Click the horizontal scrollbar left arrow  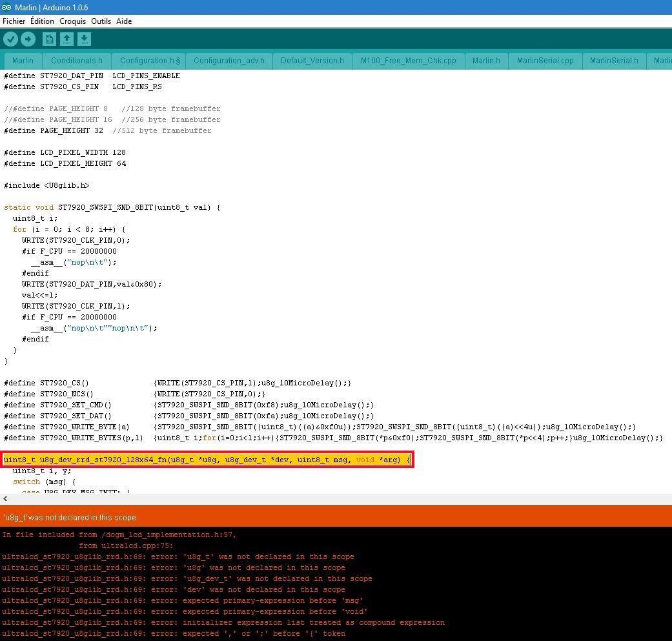(x=5, y=499)
